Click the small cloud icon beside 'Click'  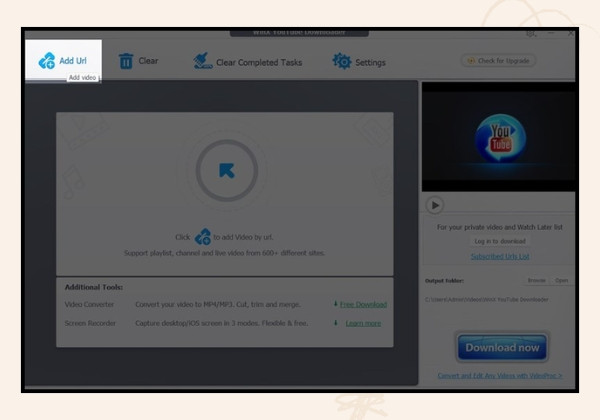pos(203,237)
